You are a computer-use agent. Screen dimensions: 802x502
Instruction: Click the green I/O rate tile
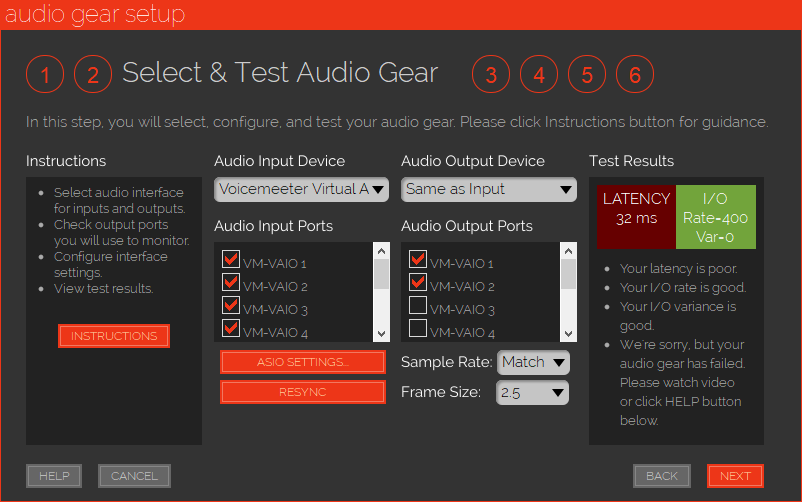715,216
